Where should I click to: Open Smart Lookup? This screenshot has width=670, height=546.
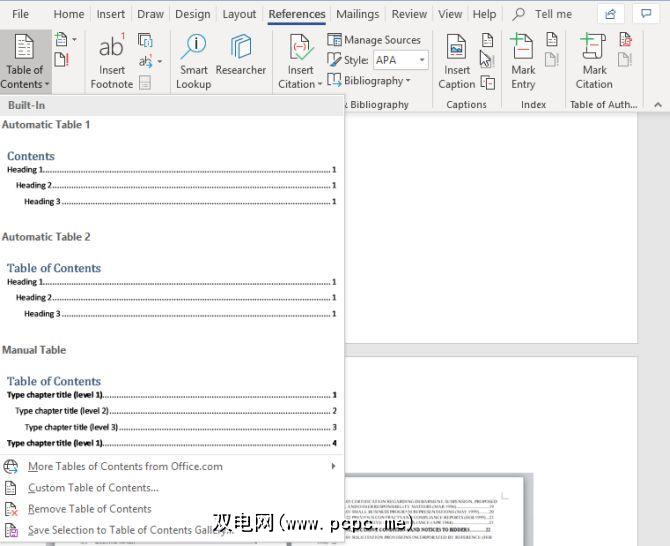click(193, 61)
